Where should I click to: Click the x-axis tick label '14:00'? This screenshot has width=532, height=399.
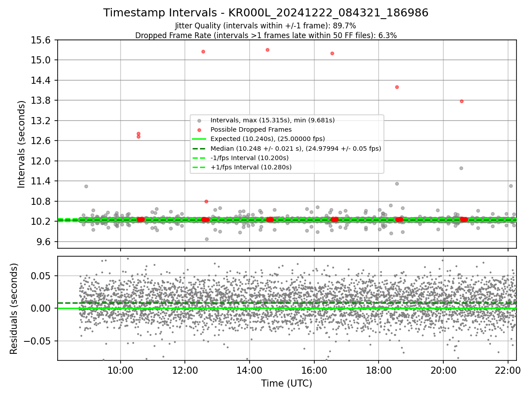point(250,370)
